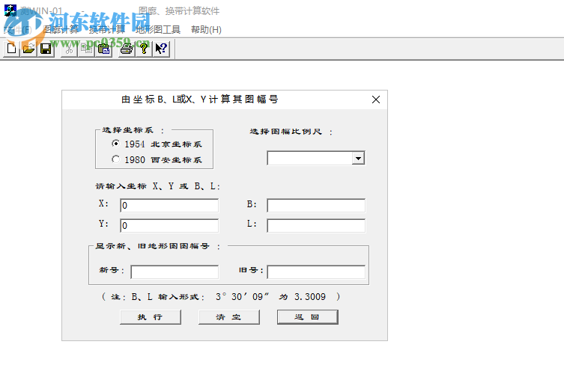Open the 图廓计算 menu
This screenshot has width=564, height=392.
(x=61, y=29)
